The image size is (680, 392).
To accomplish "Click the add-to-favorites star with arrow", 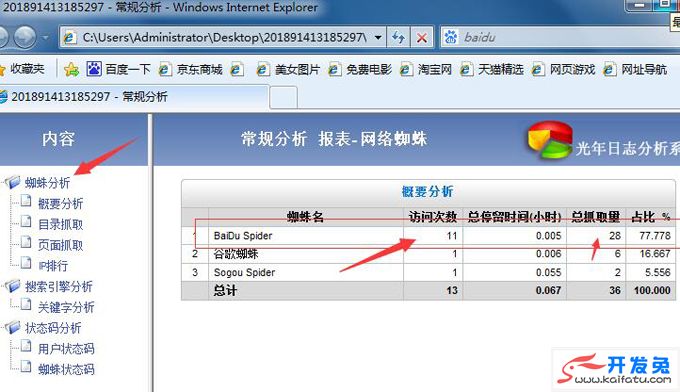I will [x=72, y=69].
